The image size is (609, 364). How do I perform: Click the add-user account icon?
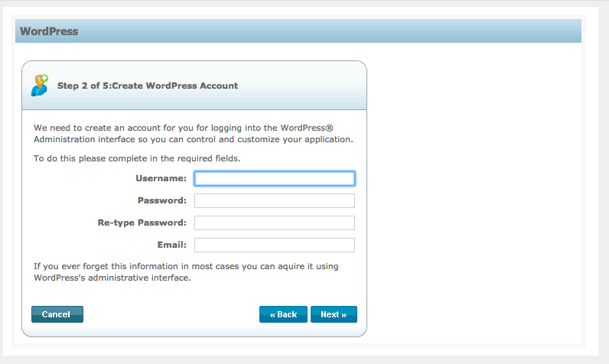coord(40,86)
